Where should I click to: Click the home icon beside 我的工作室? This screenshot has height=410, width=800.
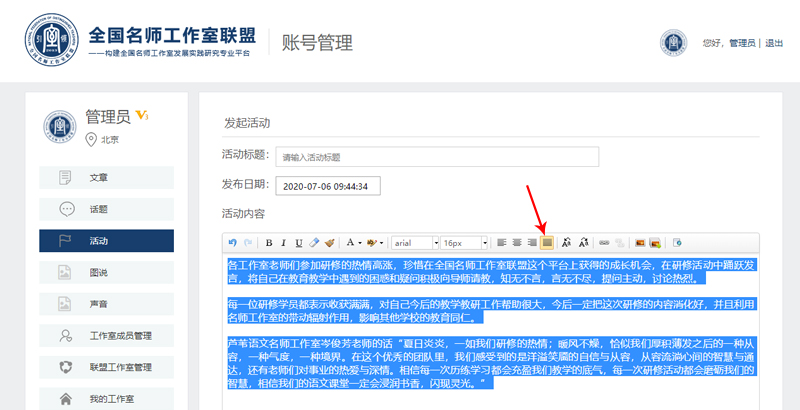pyautogui.click(x=66, y=398)
